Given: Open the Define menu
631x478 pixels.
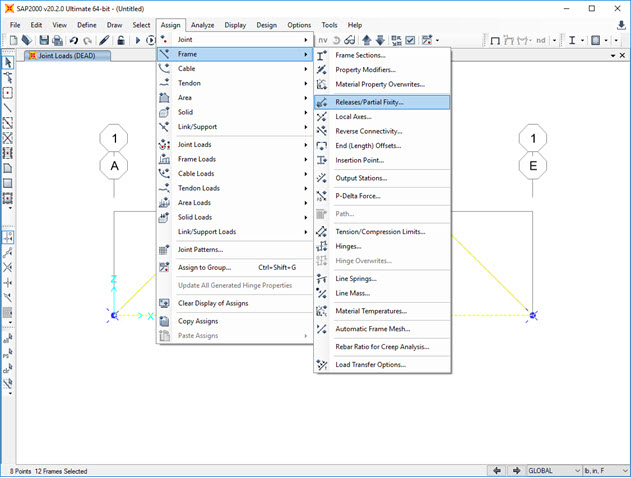Looking at the screenshot, I should [87, 25].
